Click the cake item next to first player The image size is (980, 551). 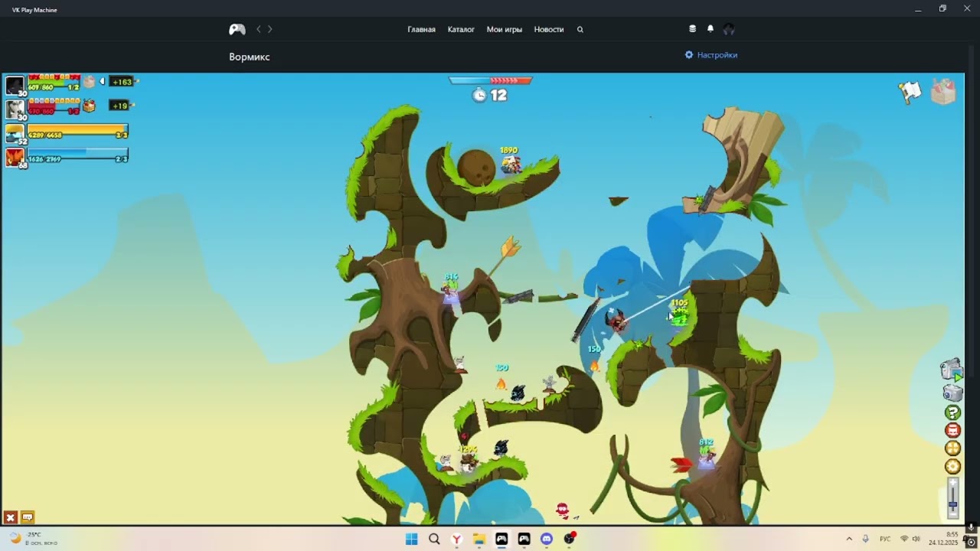click(x=90, y=81)
